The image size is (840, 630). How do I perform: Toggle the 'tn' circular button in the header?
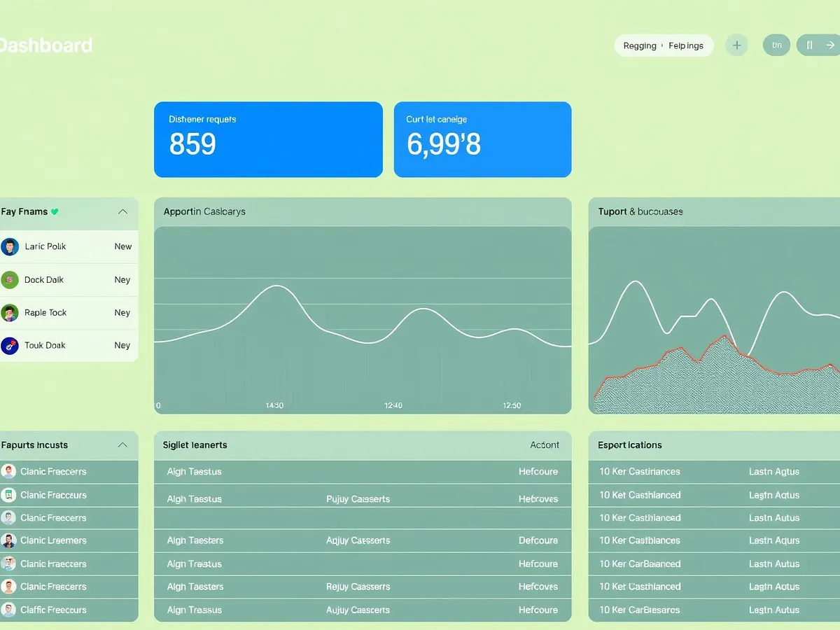pos(776,45)
